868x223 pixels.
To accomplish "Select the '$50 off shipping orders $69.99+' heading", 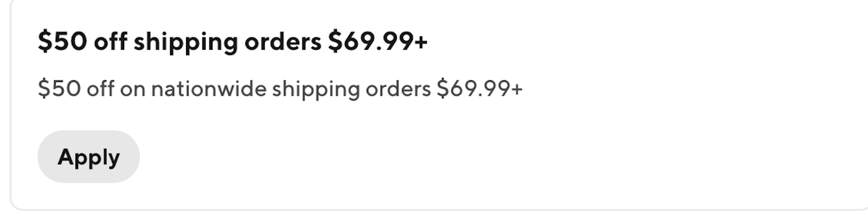I will [x=233, y=42].
